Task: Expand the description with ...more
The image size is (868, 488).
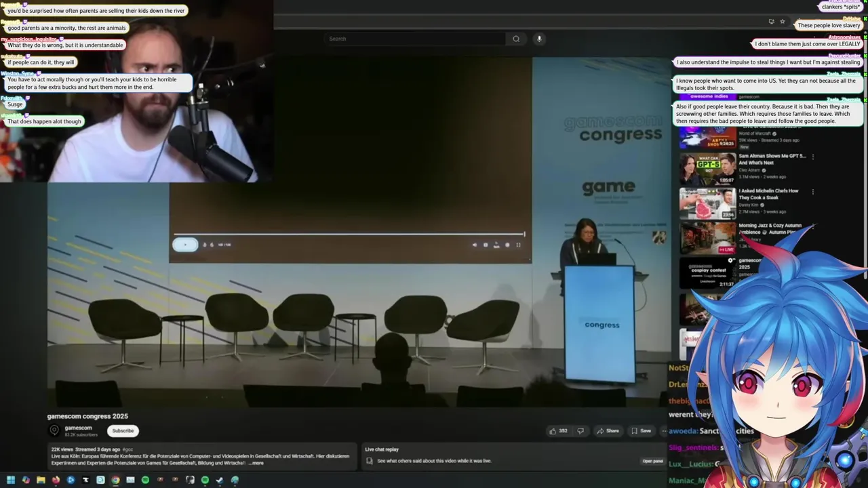Action: click(256, 463)
